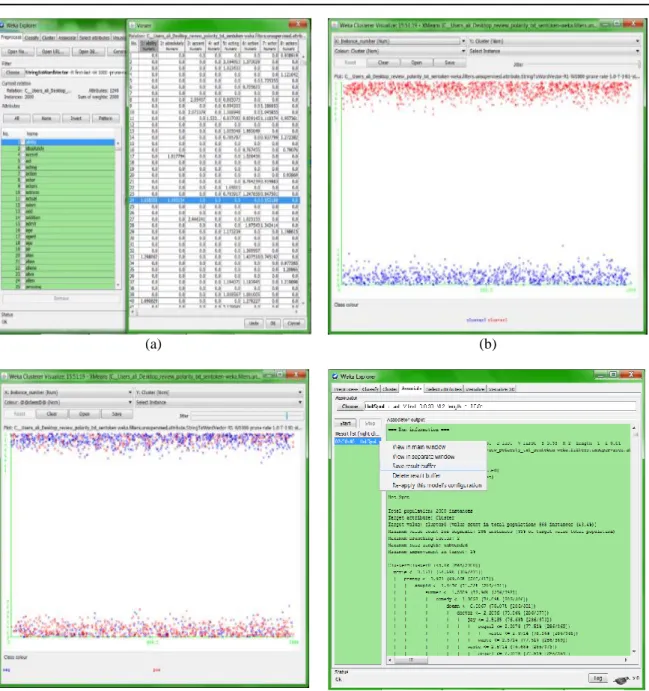This screenshot has height=691, width=649.
Task: Click the Log button in Associate Explorer
Action: point(598,678)
